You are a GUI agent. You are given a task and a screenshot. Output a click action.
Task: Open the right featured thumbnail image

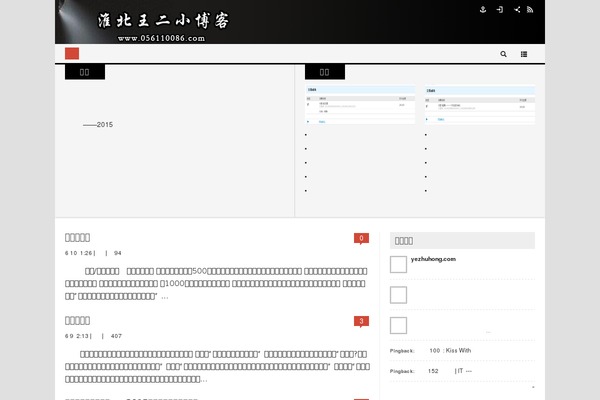pyautogui.click(x=479, y=105)
